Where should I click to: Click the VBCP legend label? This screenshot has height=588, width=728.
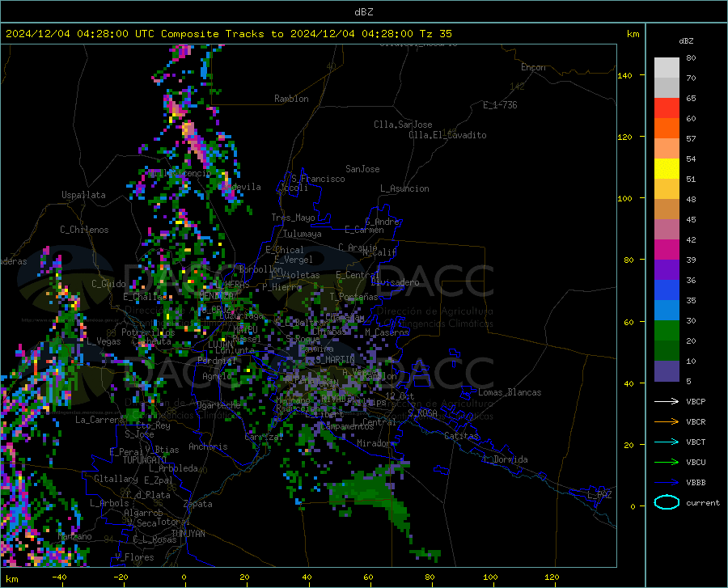[696, 401]
